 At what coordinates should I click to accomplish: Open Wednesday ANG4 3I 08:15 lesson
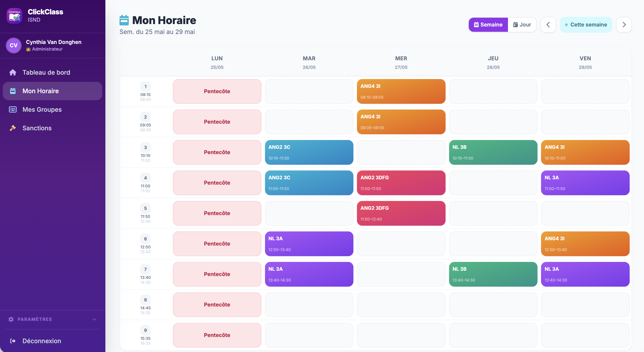401,91
